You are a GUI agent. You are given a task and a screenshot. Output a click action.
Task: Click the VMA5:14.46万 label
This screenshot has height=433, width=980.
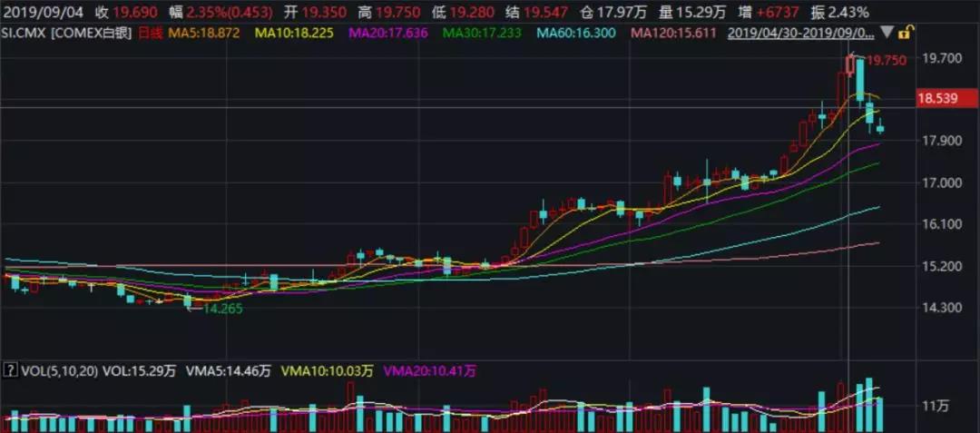(229, 371)
